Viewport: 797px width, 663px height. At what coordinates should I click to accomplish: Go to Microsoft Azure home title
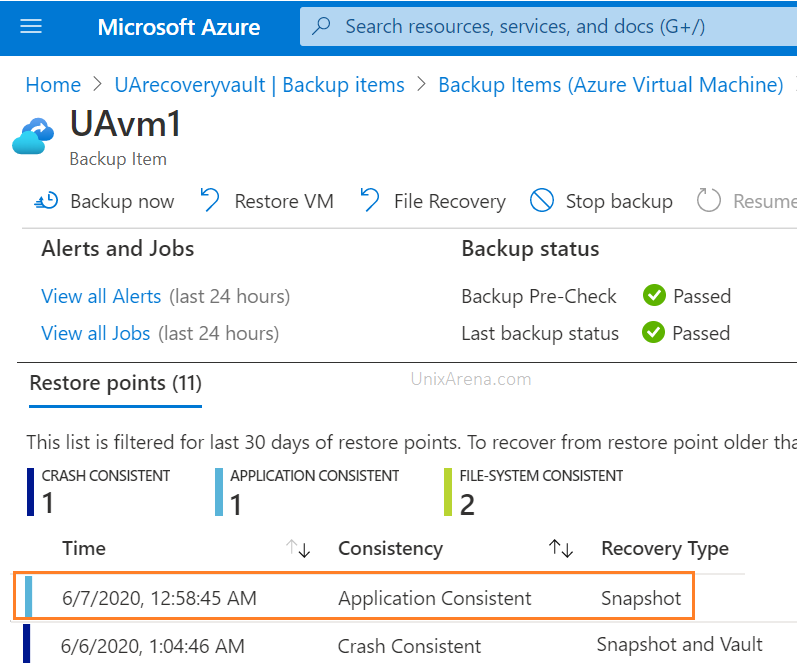178,27
